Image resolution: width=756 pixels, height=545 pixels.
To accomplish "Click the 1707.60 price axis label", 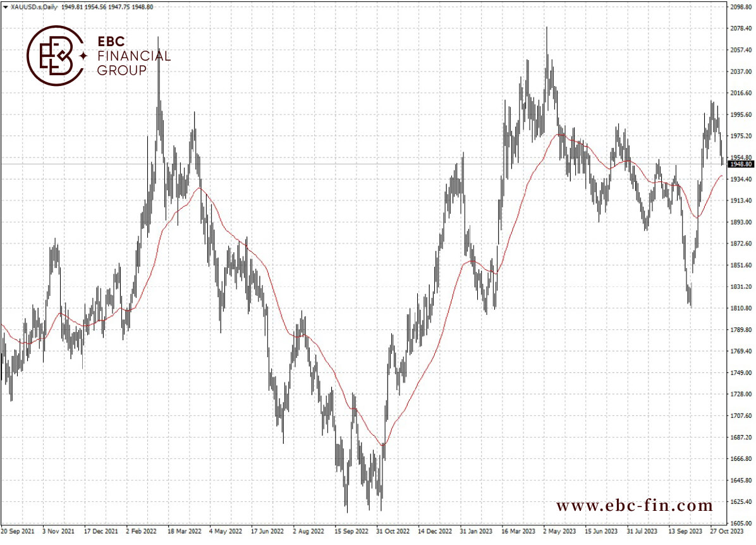I will tap(741, 416).
